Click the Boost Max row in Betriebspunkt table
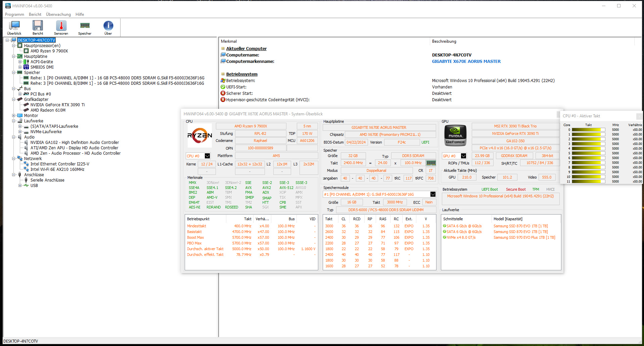This screenshot has height=346, width=644. point(251,237)
